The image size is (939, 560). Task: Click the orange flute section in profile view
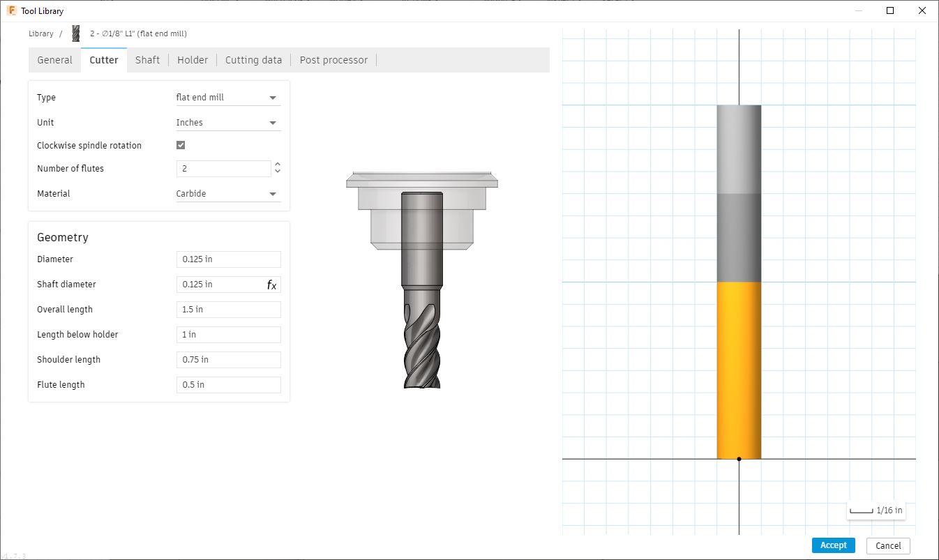(739, 370)
